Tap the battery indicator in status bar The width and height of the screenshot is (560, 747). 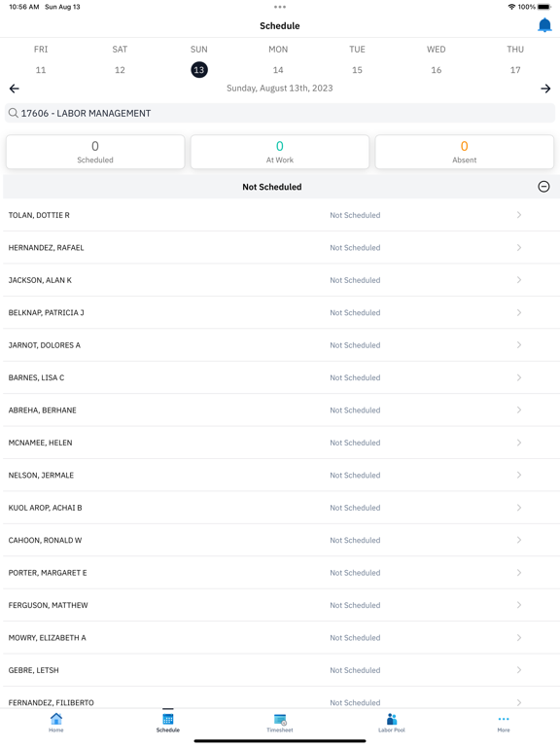544,7
